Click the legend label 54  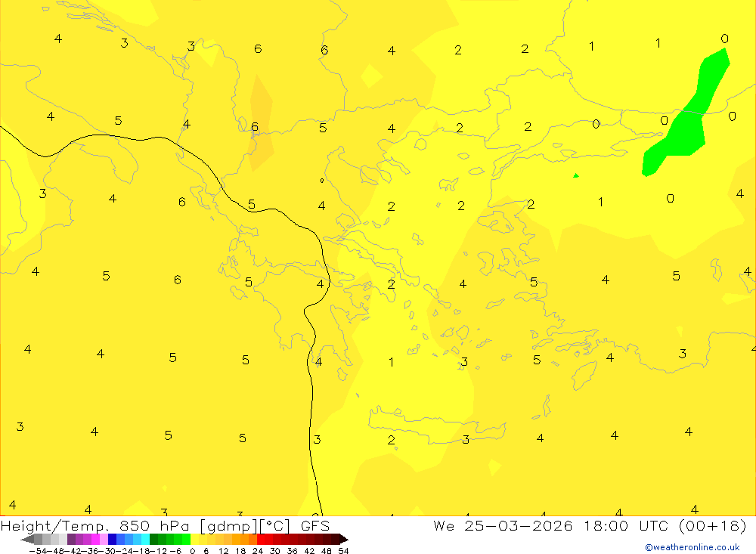(x=343, y=551)
